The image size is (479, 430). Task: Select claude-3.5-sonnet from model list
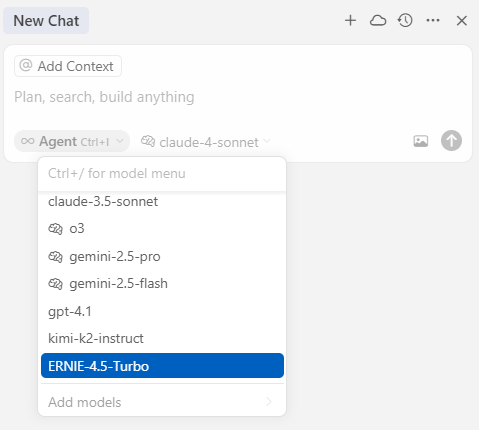click(162, 201)
